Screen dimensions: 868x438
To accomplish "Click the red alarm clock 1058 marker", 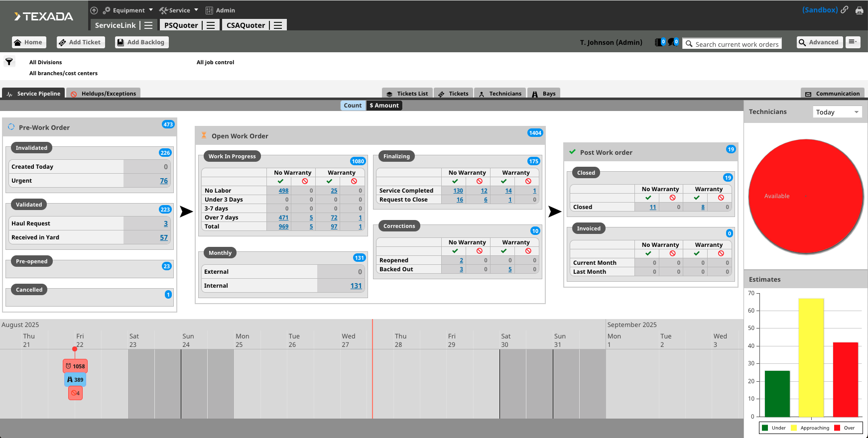I will point(75,366).
